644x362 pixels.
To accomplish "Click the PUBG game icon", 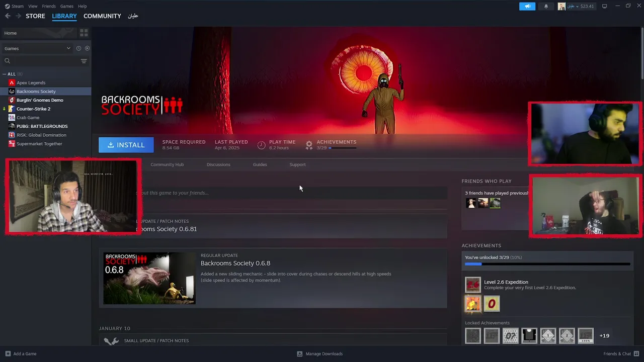I will pyautogui.click(x=12, y=126).
